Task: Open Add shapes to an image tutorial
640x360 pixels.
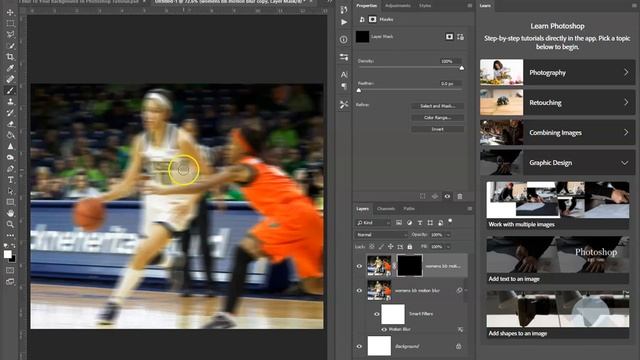Action: pos(558,314)
